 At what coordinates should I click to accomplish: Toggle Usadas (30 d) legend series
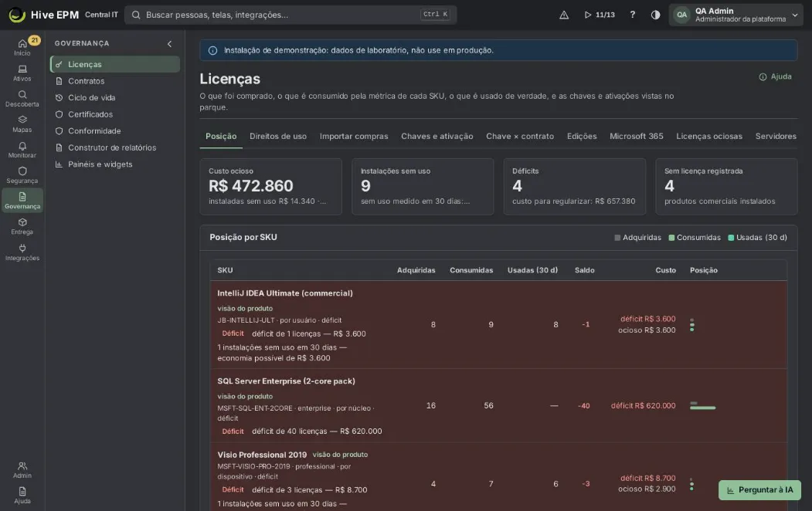[757, 238]
